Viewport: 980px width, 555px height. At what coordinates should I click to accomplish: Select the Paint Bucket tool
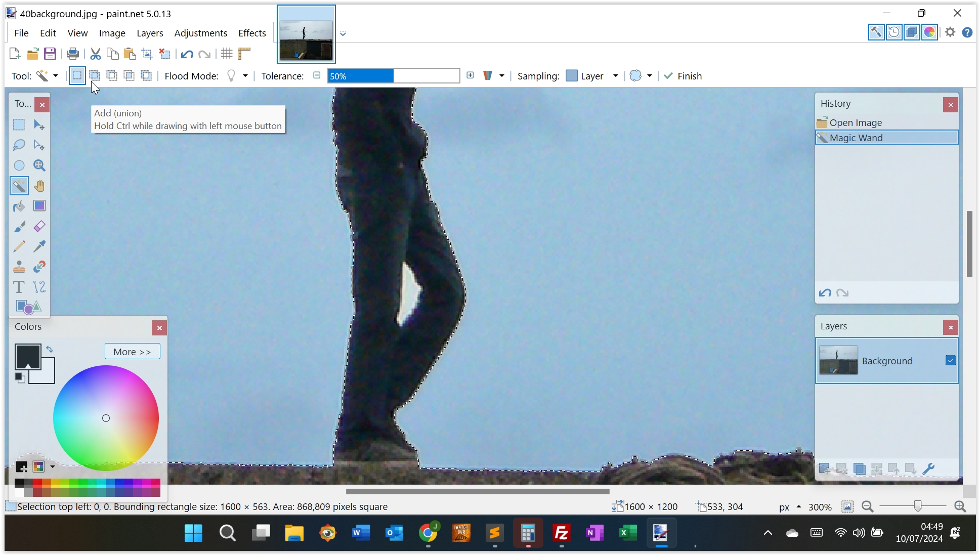pos(19,206)
